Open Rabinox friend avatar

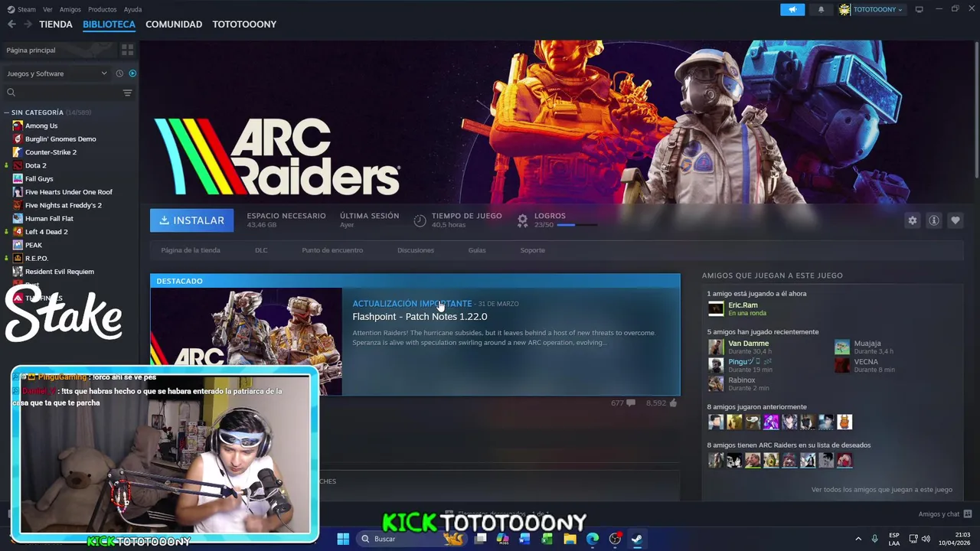[x=715, y=383]
